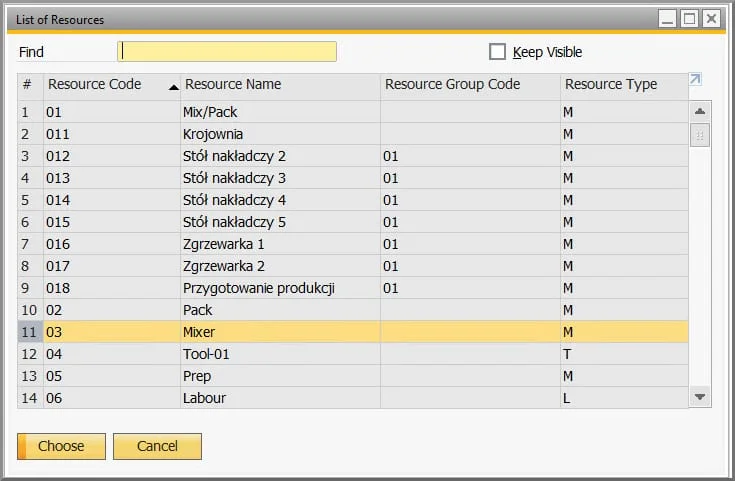Click resource code 017 cell
The width and height of the screenshot is (735, 481).
112,266
